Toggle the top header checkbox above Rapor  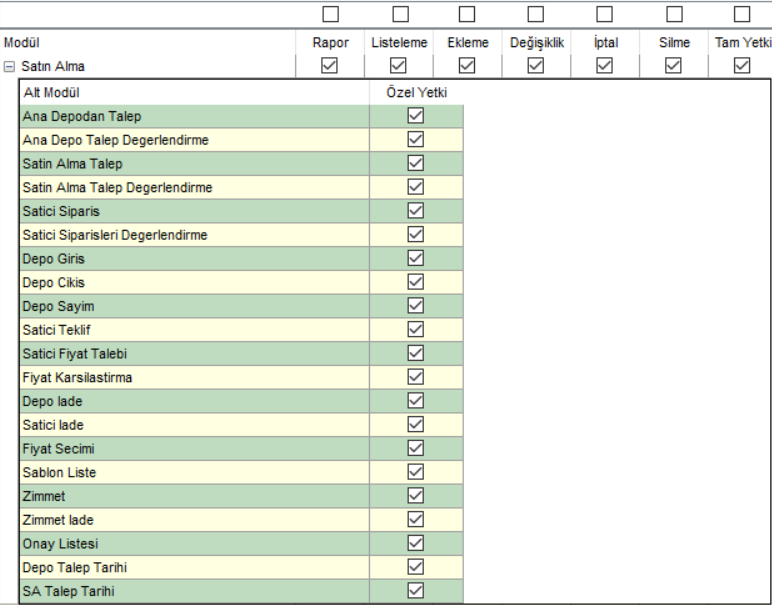coord(330,14)
